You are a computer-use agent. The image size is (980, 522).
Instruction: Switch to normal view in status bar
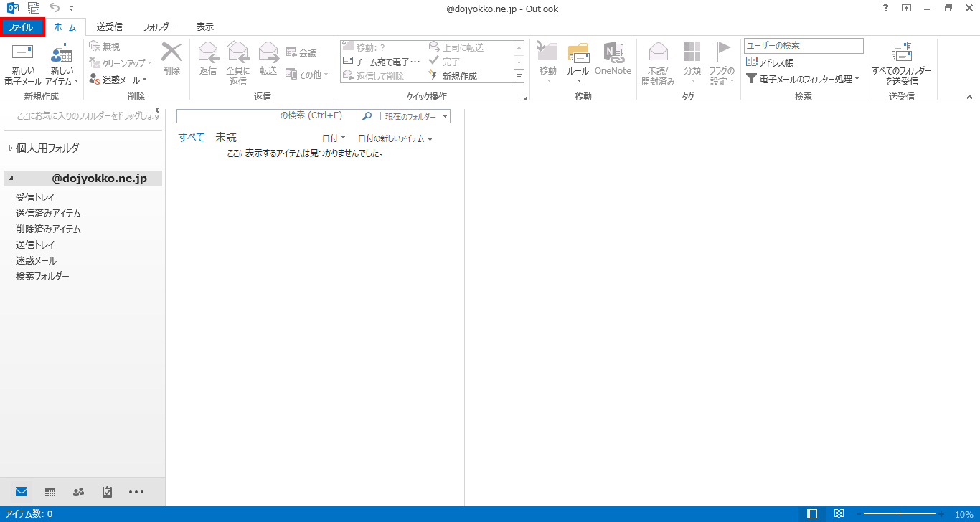click(812, 514)
